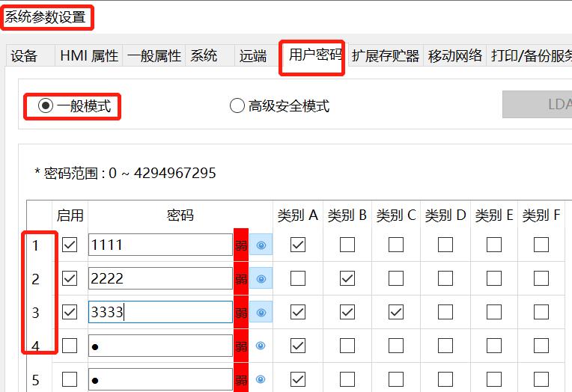Check 类别 D for user 1

coord(445,245)
